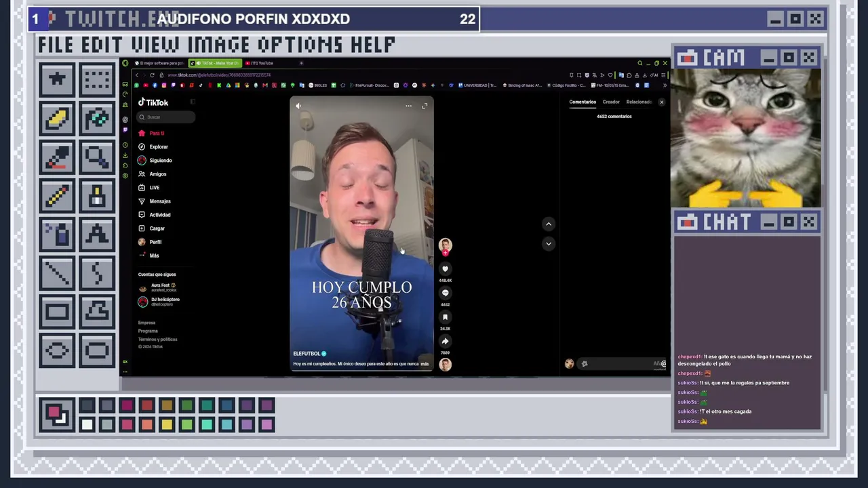
Task: Select the ellipse shape tool
Action: coord(57,351)
